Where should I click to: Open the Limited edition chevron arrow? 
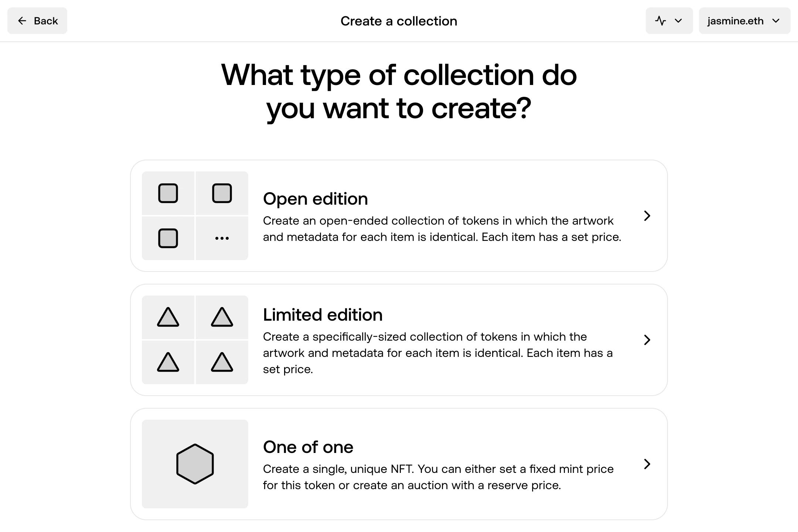[647, 340]
